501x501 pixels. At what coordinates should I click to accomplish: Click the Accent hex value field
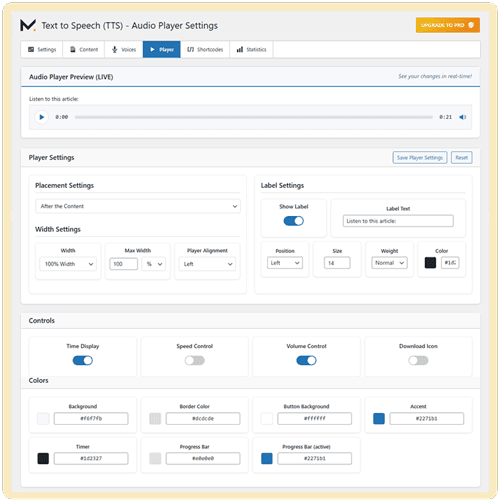(427, 419)
